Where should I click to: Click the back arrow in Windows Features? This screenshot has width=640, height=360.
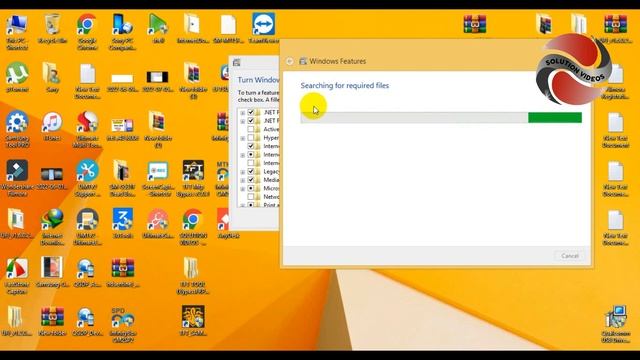289,61
